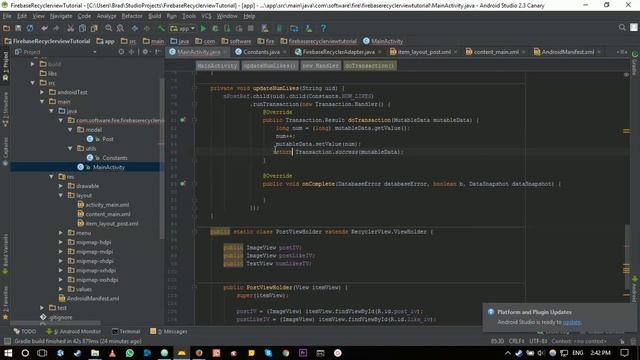Image resolution: width=640 pixels, height=360 pixels.
Task: Switch to the FirebaseRecyclerAdapter.java tab
Action: click(338, 52)
